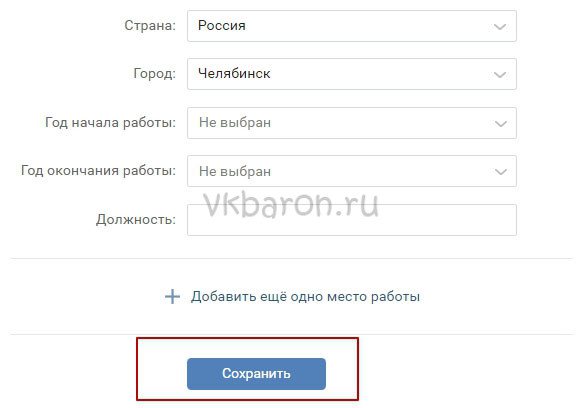The image size is (583, 408).
Task: Click Не выбран in end year field
Action: 235,171
